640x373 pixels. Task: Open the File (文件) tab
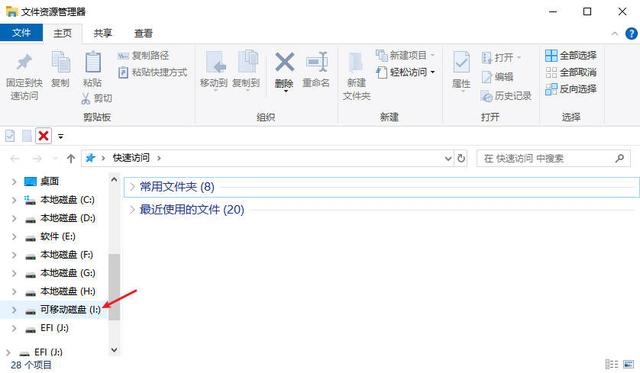(21, 33)
